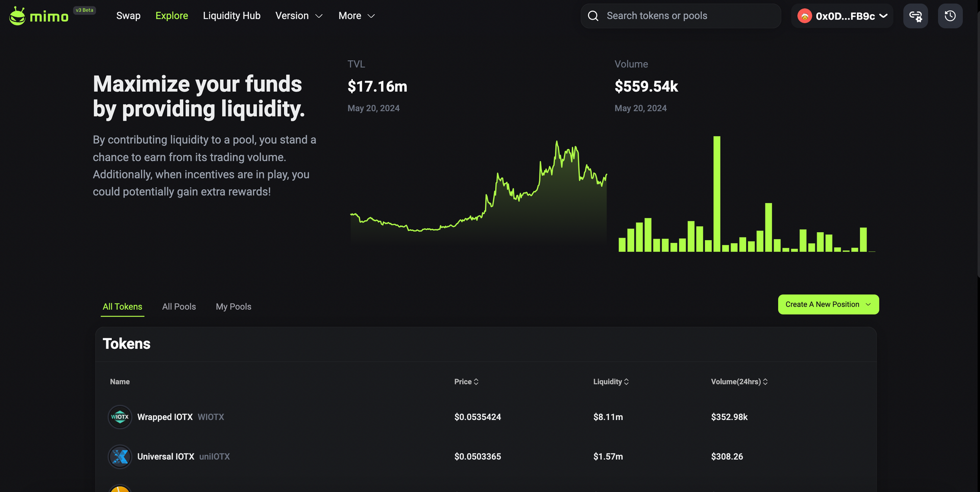Click the mimo logo icon
Image resolution: width=980 pixels, height=492 pixels.
click(x=18, y=16)
